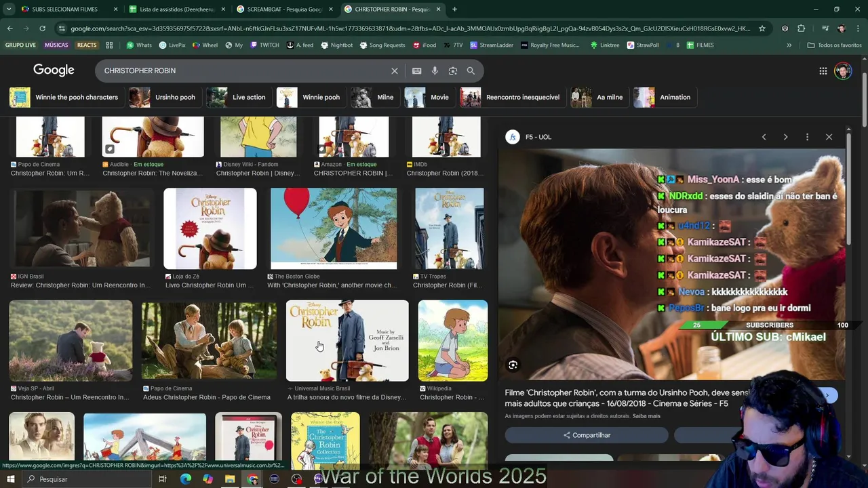Select the Milne filter chip
Image resolution: width=868 pixels, height=488 pixels.
(374, 97)
